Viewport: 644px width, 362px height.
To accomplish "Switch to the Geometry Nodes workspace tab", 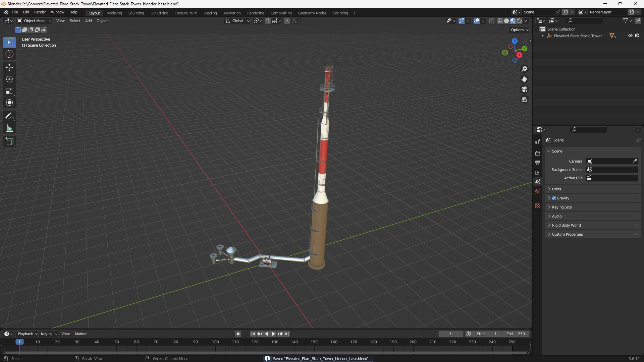I will tap(312, 13).
